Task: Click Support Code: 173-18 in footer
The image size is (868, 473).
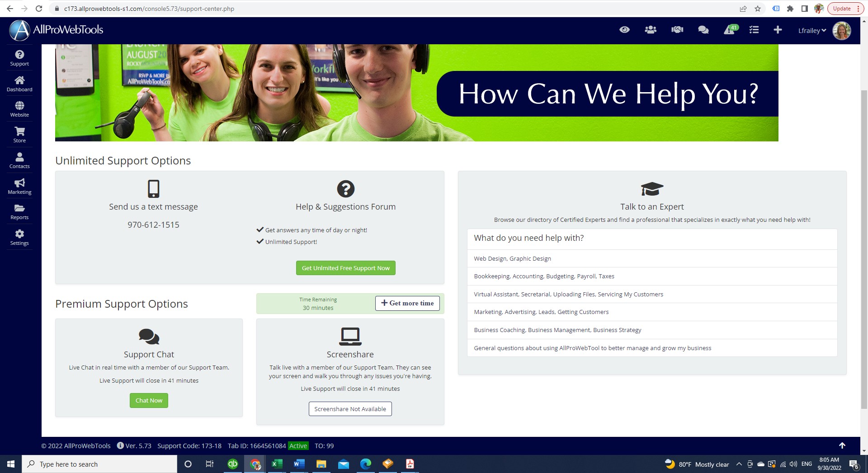Action: click(189, 446)
